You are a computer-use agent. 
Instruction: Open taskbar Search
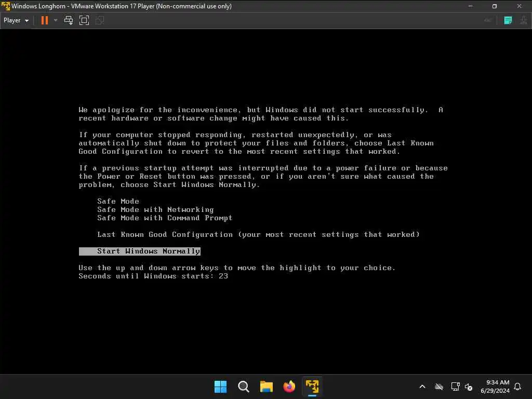click(243, 387)
